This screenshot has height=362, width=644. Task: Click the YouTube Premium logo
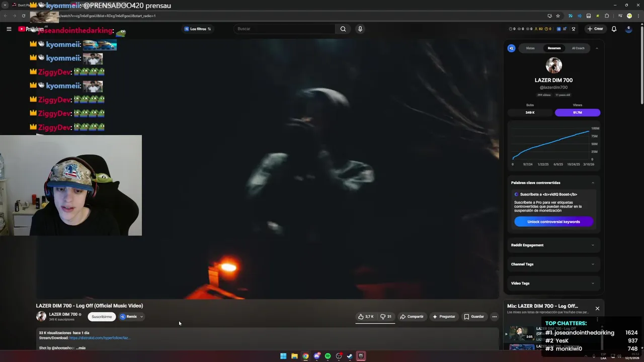point(31,29)
